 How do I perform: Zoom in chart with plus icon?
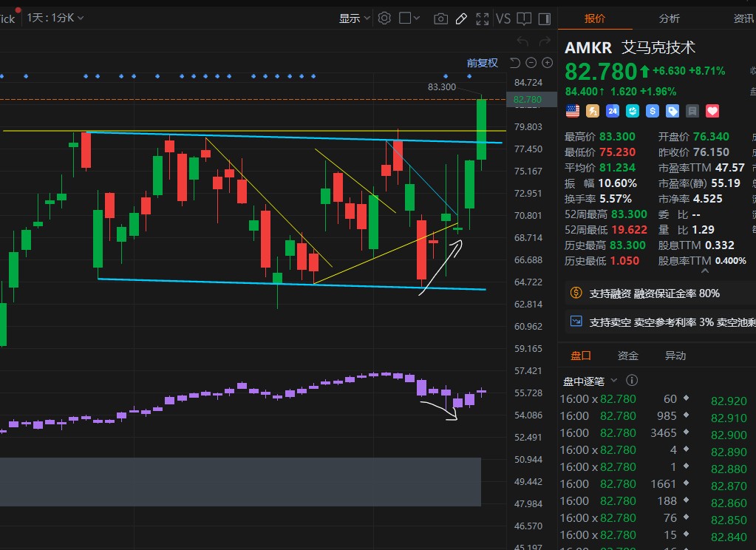coord(548,63)
